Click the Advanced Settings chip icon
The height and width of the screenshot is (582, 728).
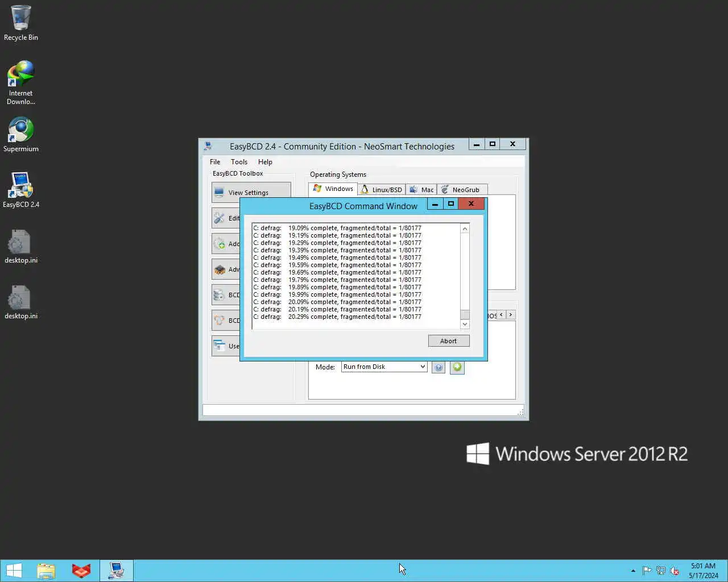(x=219, y=269)
